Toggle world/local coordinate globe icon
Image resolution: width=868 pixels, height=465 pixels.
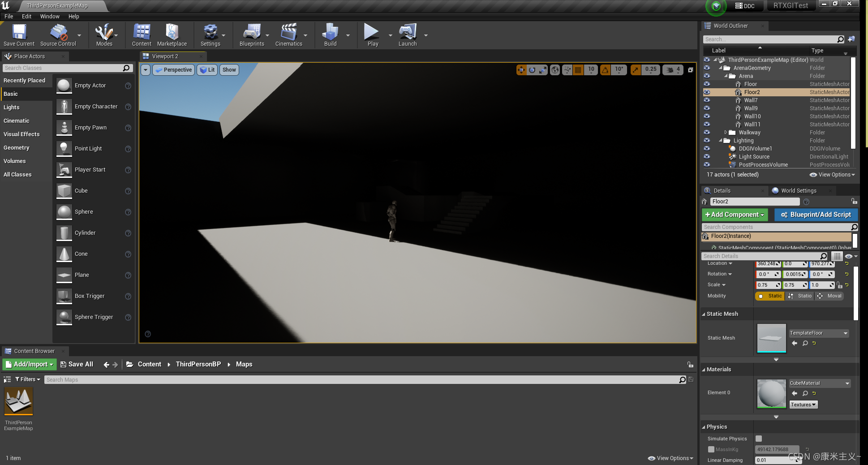pos(555,70)
